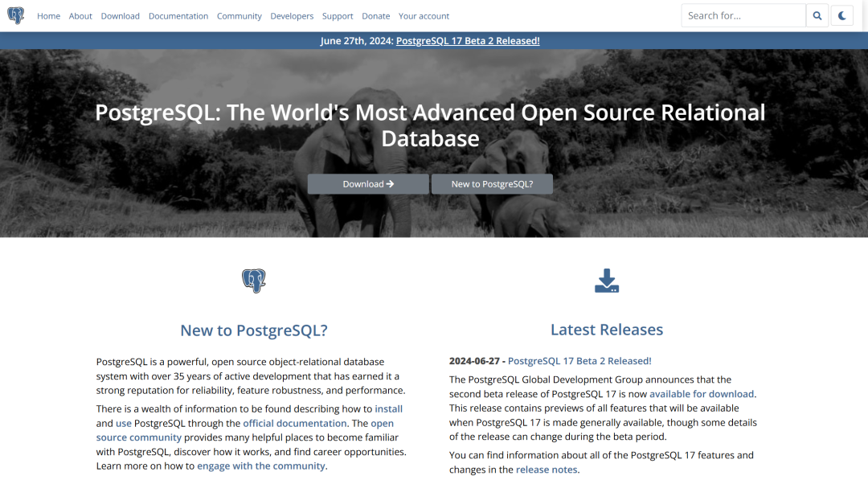Follow the install link in the intro paragraph
Viewport: 868px width, 480px height.
point(389,408)
